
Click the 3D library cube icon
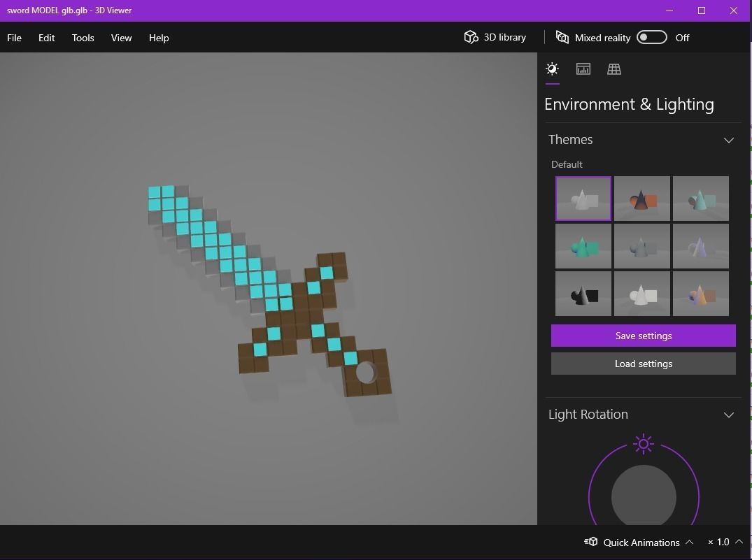471,37
